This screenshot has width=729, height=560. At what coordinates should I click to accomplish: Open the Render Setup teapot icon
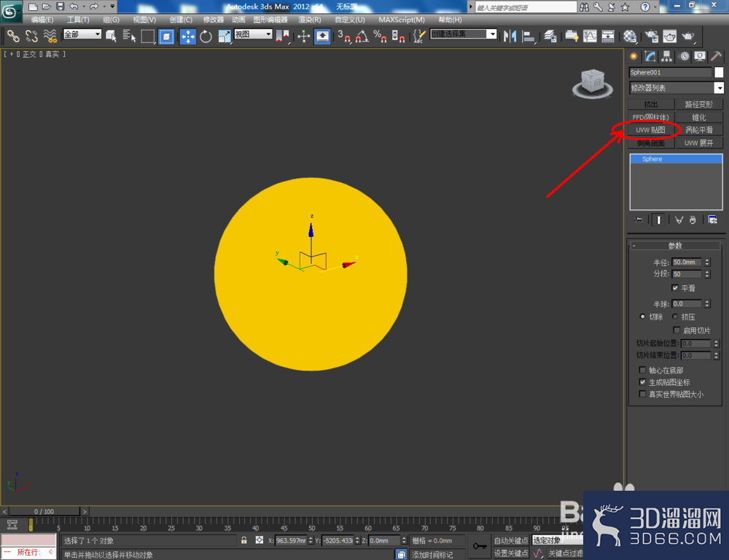pos(651,36)
